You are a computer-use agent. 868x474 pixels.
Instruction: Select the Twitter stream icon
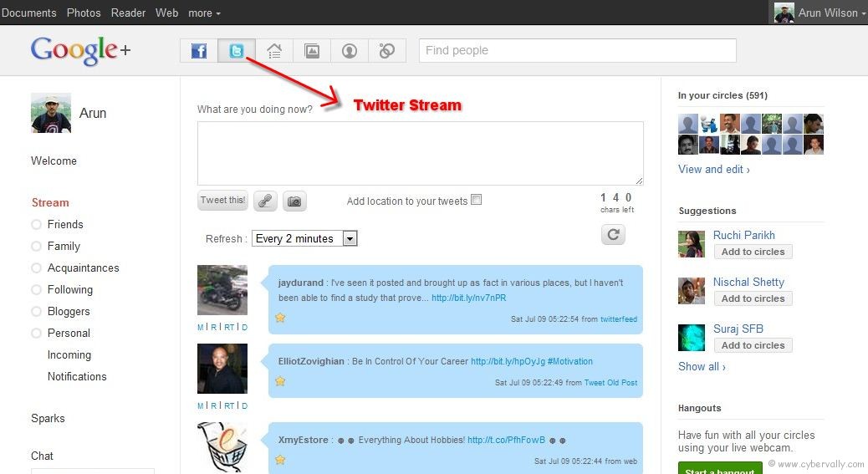click(x=237, y=51)
